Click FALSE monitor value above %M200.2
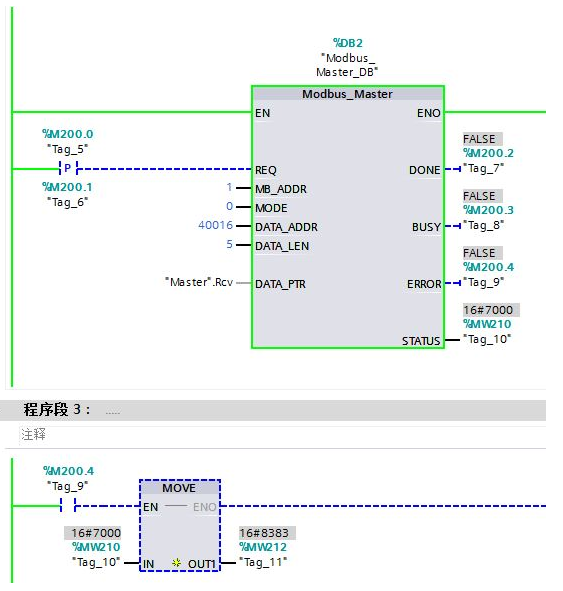563x591 pixels. 482,139
